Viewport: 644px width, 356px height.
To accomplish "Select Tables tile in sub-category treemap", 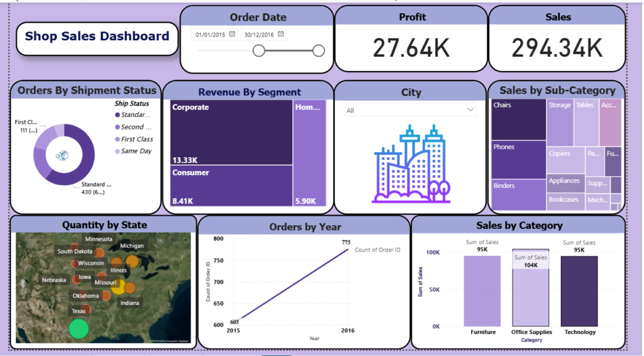I will click(x=587, y=123).
